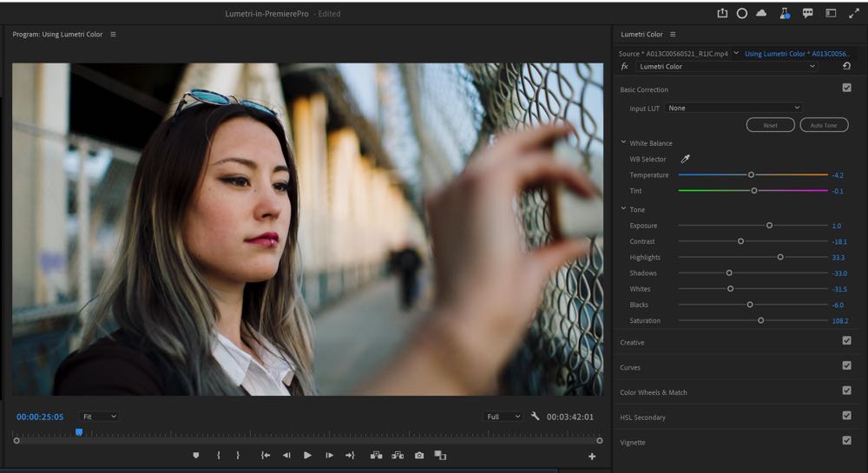This screenshot has height=473, width=868.
Task: Select the Using Lumetri Color clip tab
Action: coord(797,54)
